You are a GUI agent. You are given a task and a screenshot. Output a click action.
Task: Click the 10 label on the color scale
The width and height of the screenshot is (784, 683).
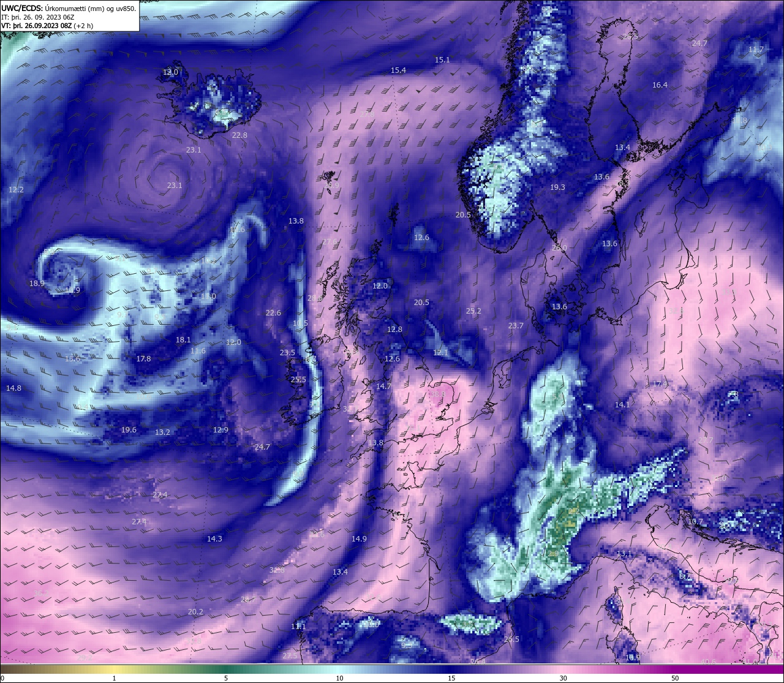pyautogui.click(x=339, y=678)
